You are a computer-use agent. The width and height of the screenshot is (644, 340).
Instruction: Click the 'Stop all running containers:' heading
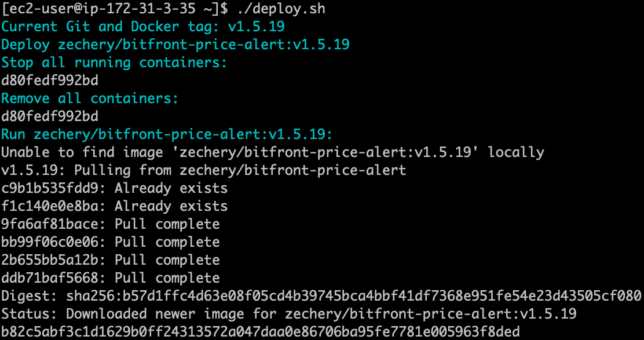[x=114, y=63]
